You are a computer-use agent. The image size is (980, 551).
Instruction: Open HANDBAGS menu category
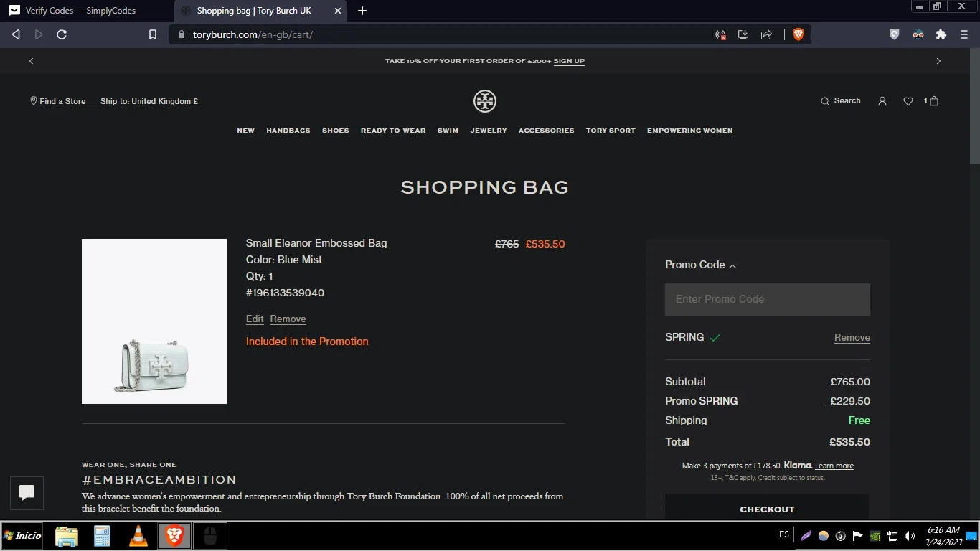288,131
